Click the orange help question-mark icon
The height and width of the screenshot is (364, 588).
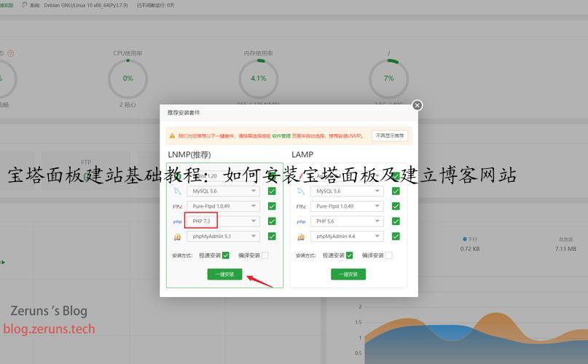[10, 53]
